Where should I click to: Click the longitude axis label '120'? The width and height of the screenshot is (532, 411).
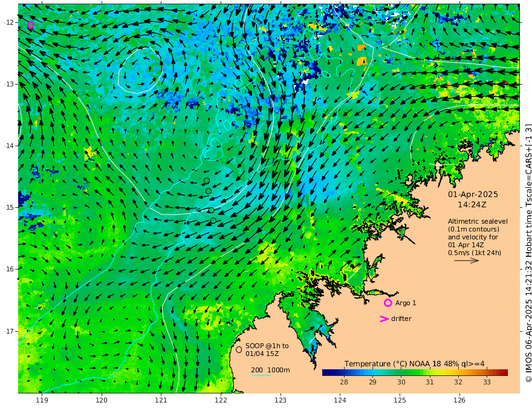pyautogui.click(x=102, y=400)
